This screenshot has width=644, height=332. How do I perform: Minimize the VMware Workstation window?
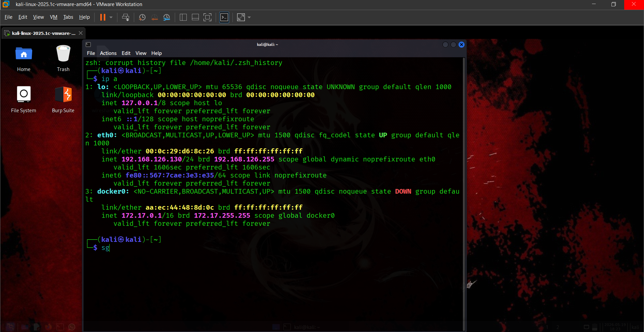(x=594, y=4)
